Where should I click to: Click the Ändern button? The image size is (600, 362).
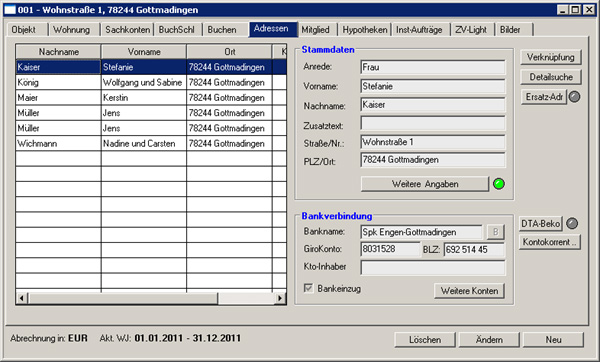[489, 340]
